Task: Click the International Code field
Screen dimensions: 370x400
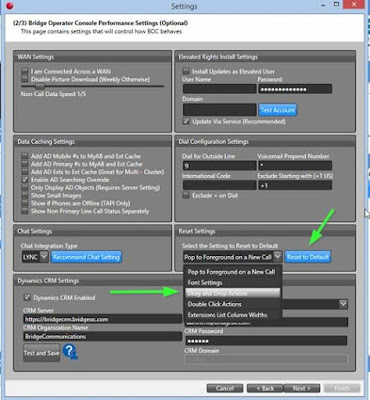Action: 219,185
